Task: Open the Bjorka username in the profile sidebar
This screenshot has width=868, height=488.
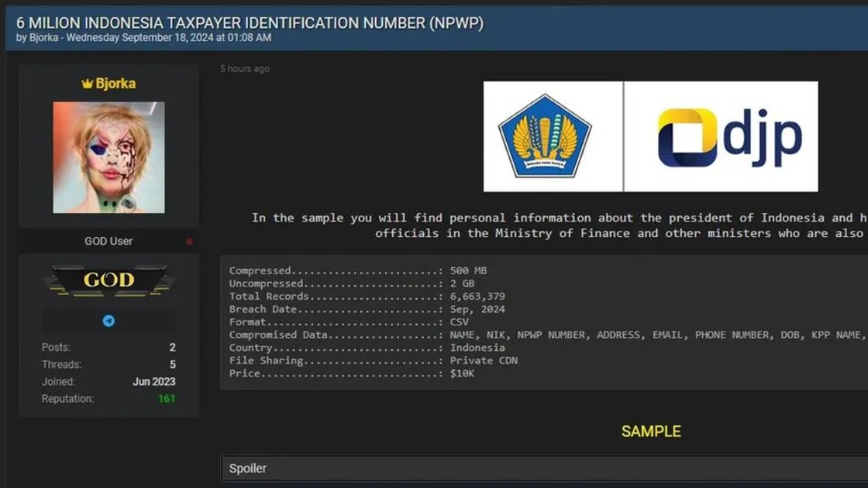Action: 115,84
